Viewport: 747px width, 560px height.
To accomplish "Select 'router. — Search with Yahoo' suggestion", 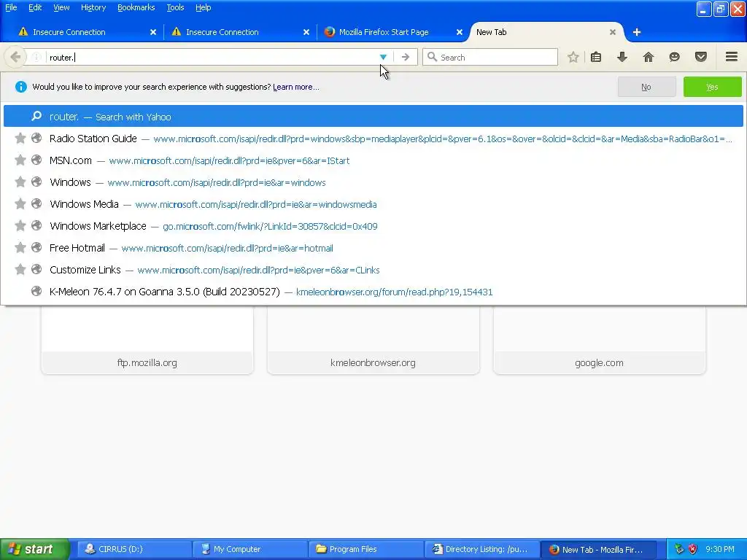I will [x=373, y=116].
